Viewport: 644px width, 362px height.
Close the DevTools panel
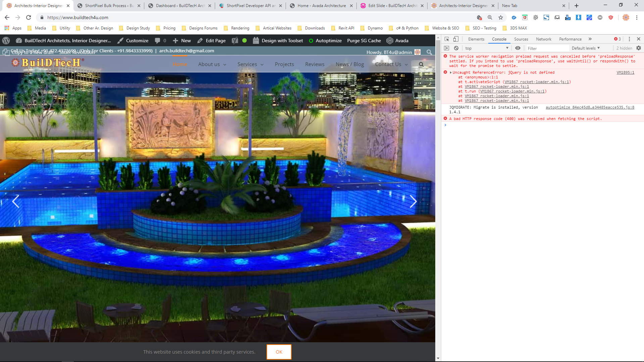click(x=639, y=39)
